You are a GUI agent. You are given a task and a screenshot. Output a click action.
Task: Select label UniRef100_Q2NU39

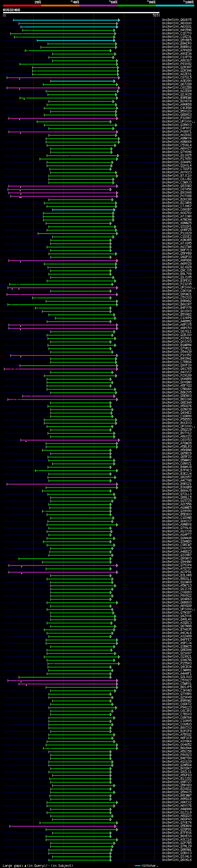(177, 409)
